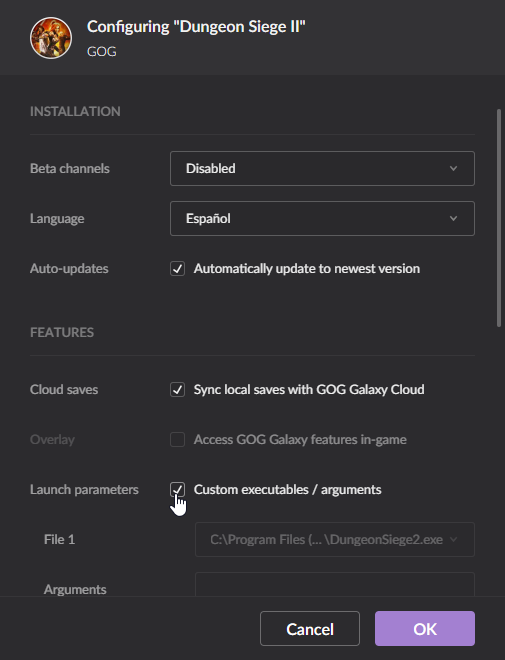This screenshot has height=660, width=505.
Task: Disable automatic updates checkbox
Action: click(178, 269)
